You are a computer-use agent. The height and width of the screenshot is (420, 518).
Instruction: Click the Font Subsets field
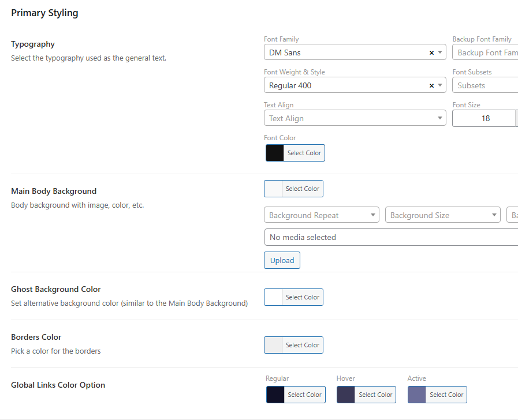(x=485, y=85)
